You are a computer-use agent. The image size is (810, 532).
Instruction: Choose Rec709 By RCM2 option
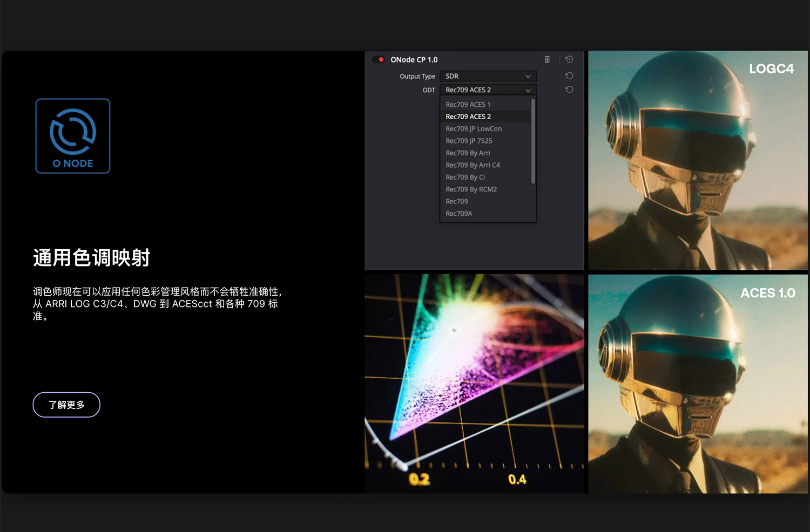471,189
